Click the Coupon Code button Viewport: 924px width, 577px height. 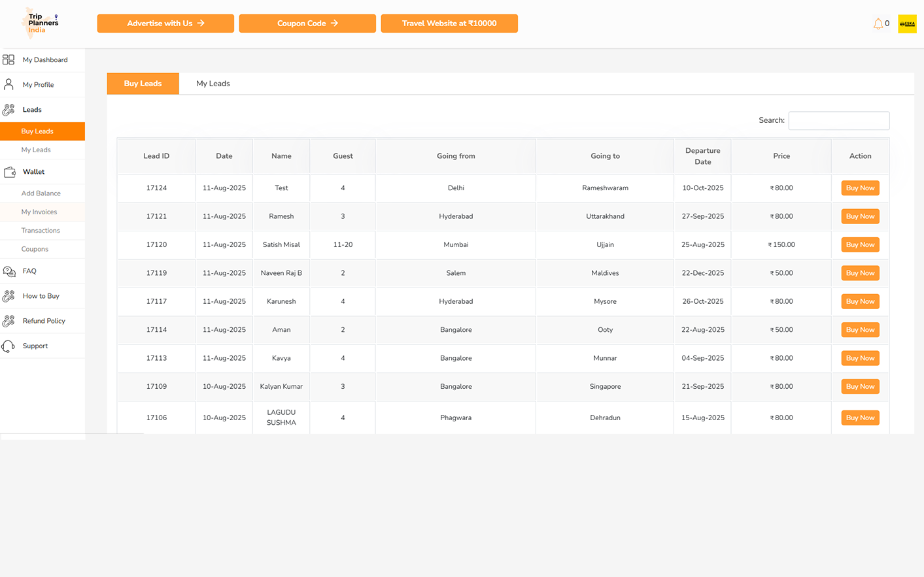pyautogui.click(x=307, y=24)
